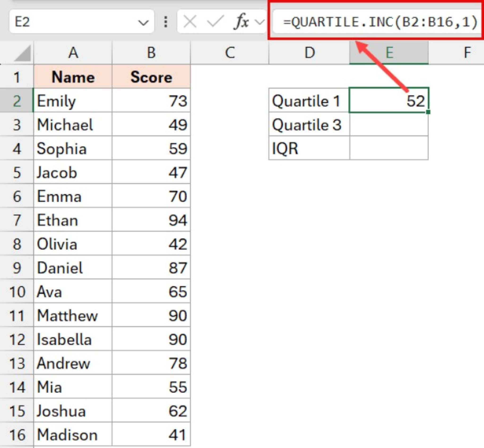Open the Name Box dropdown arrow
The image size is (484, 448).
[143, 22]
